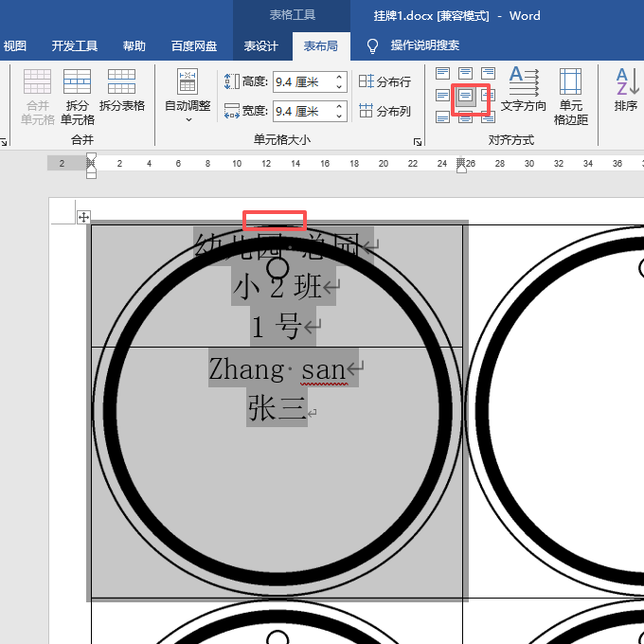Image resolution: width=644 pixels, height=644 pixels.
Task: Switch to the 表设计 (Table Design) tab
Action: click(x=261, y=46)
